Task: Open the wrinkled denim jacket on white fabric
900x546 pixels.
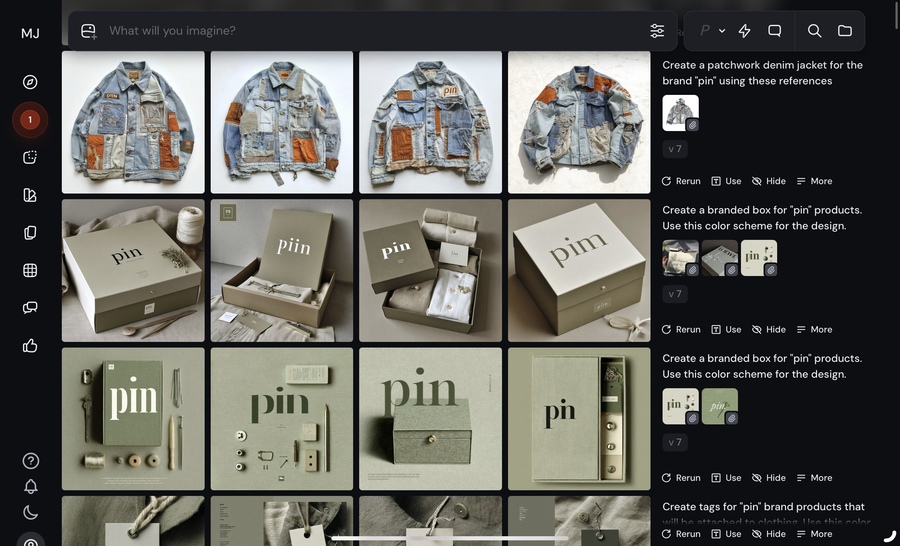Action: pyautogui.click(x=579, y=122)
